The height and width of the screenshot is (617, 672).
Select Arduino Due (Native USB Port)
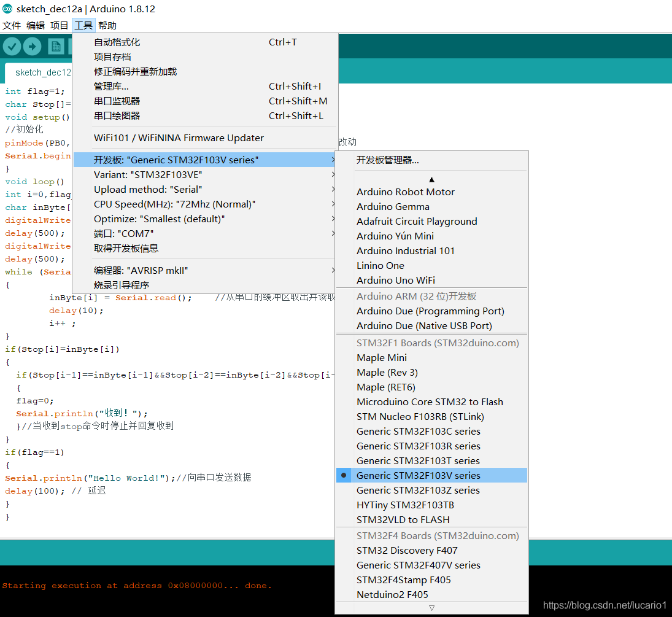coord(431,325)
